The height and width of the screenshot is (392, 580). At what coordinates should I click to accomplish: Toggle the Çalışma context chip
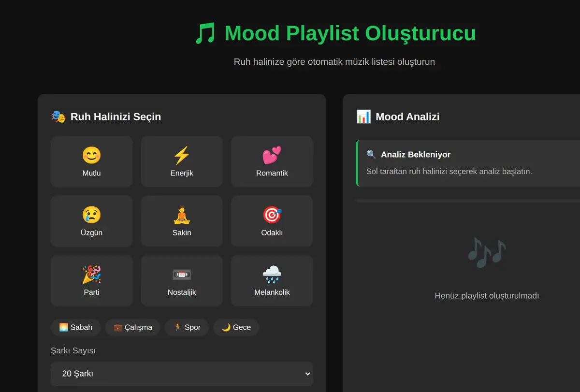coord(133,327)
